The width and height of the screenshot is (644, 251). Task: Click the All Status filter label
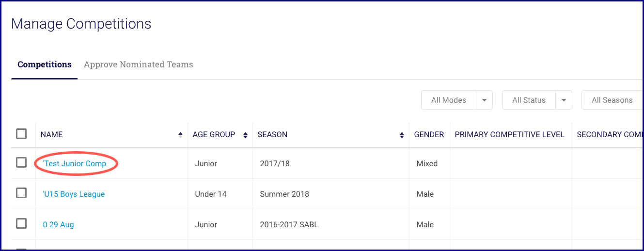click(x=529, y=100)
